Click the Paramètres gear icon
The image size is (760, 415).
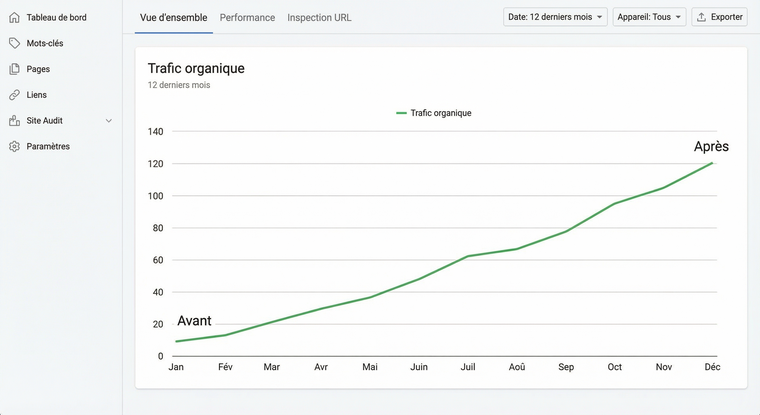coord(14,146)
